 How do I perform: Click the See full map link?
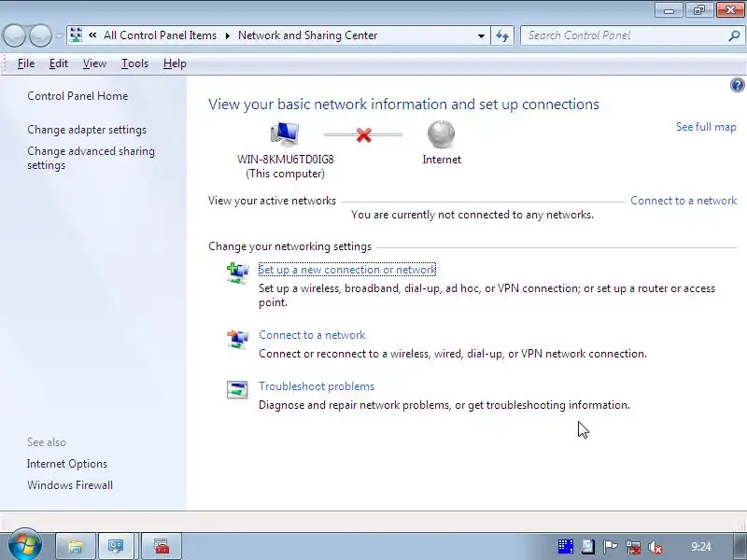pos(706,127)
